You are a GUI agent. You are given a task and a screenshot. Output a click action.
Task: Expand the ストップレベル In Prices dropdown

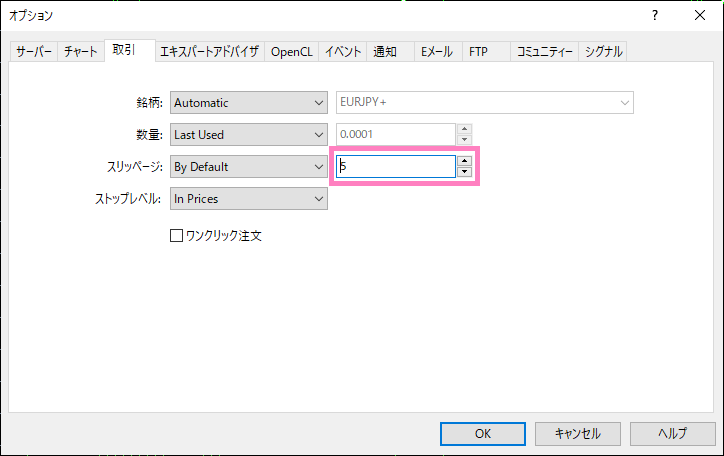click(x=249, y=199)
